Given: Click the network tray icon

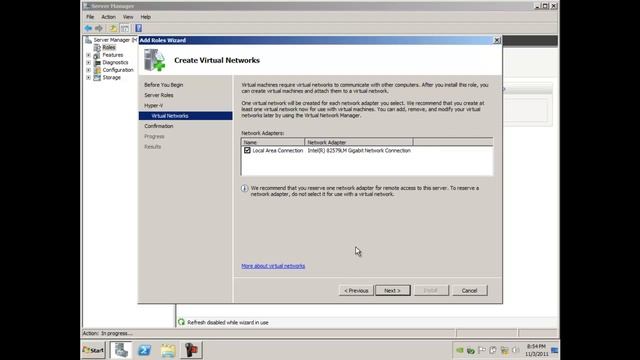Looking at the screenshot, I should click(x=504, y=350).
